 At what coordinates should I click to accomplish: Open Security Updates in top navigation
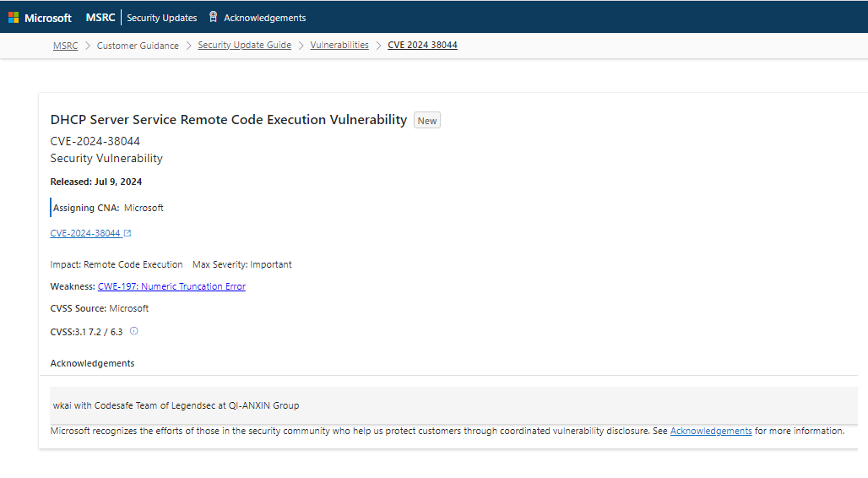161,18
